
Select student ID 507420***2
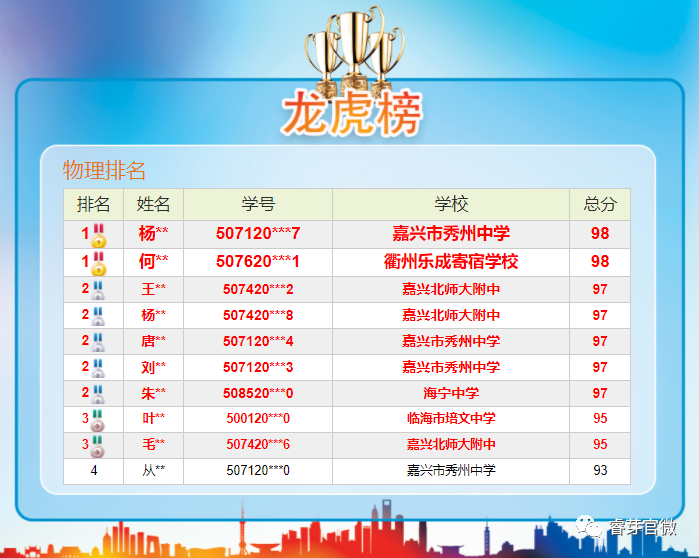[258, 289]
